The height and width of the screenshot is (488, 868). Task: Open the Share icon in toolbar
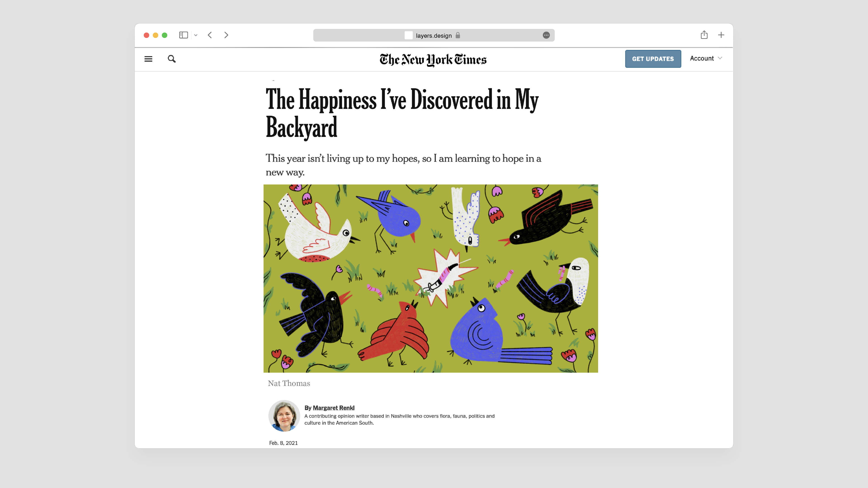704,35
